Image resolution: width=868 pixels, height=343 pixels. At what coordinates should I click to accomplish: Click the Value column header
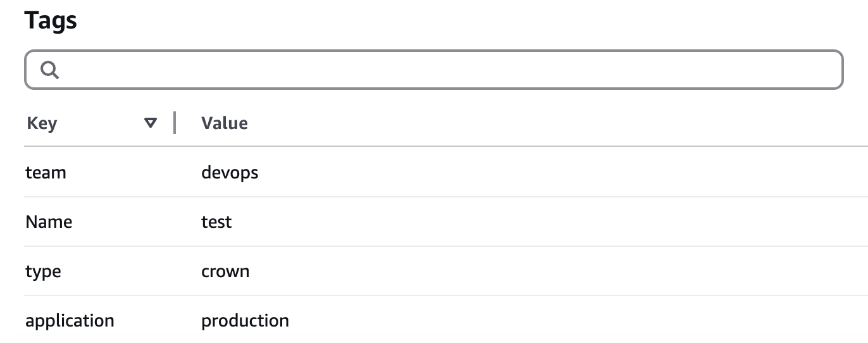click(x=224, y=123)
